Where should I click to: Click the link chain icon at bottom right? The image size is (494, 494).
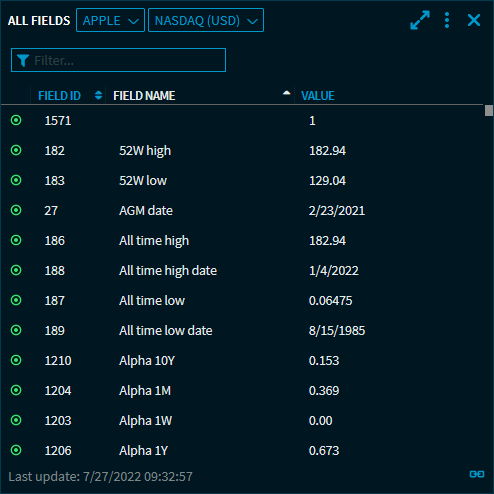point(477,474)
